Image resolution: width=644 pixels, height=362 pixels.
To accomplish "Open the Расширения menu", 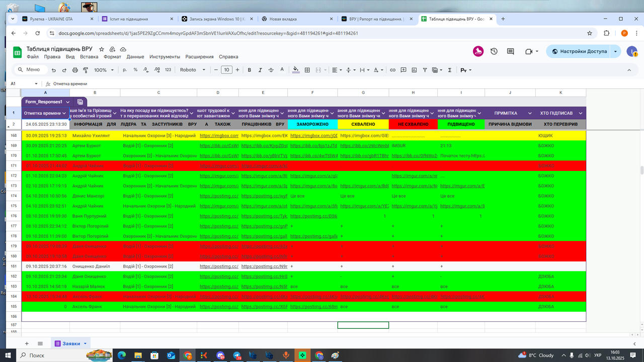I will pyautogui.click(x=199, y=57).
